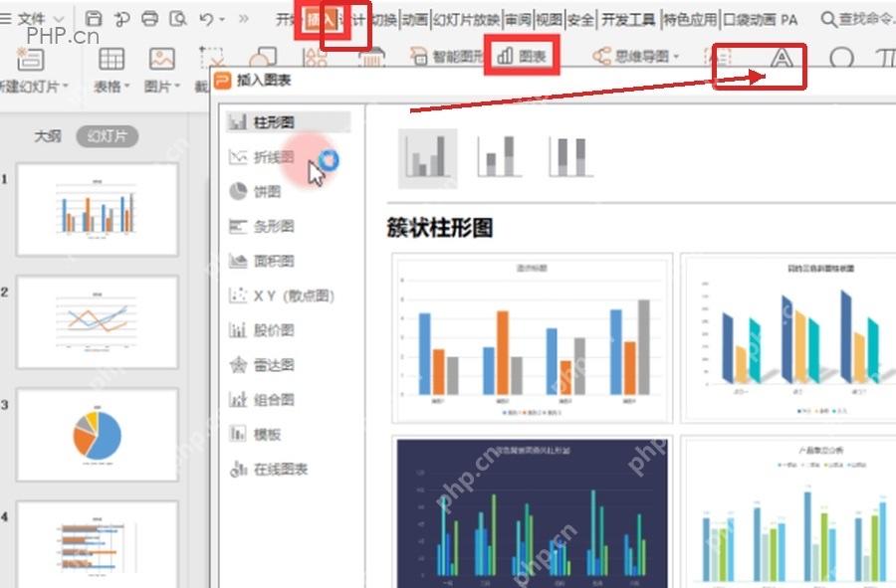The image size is (896, 588).
Task: Open the 特色应用 ribbon tab
Action: click(690, 20)
